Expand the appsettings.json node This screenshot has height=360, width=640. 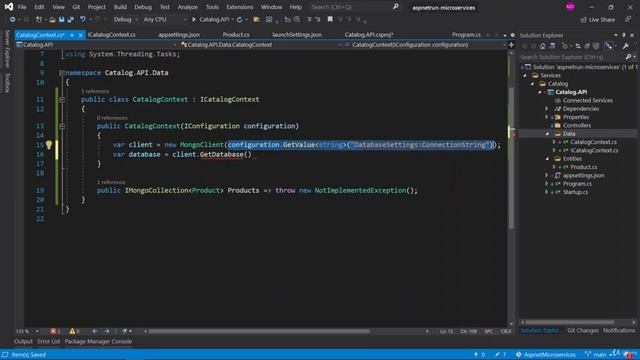click(547, 176)
